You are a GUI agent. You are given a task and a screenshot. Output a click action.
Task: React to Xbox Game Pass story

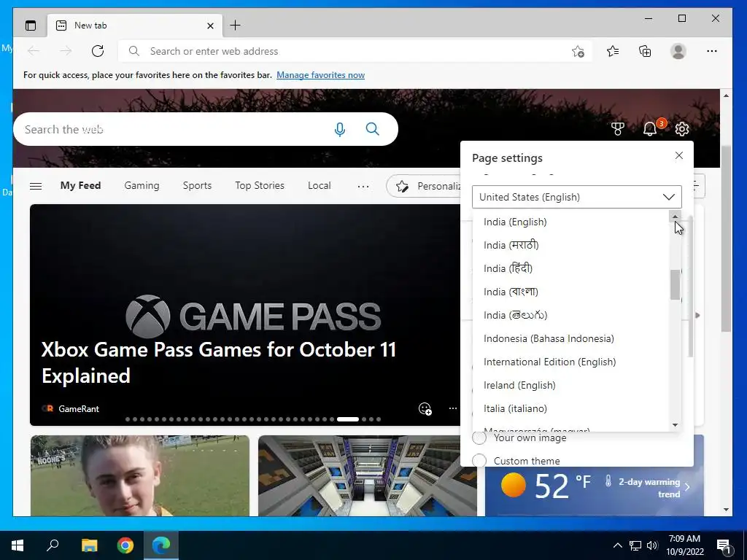[425, 408]
